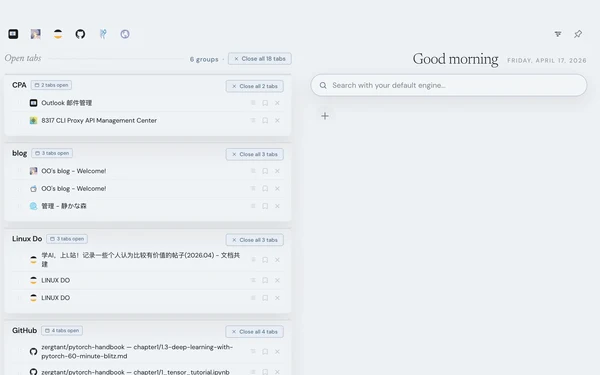Image resolution: width=600 pixels, height=375 pixels.
Task: Click the Linux Do group title
Action: 27,239
